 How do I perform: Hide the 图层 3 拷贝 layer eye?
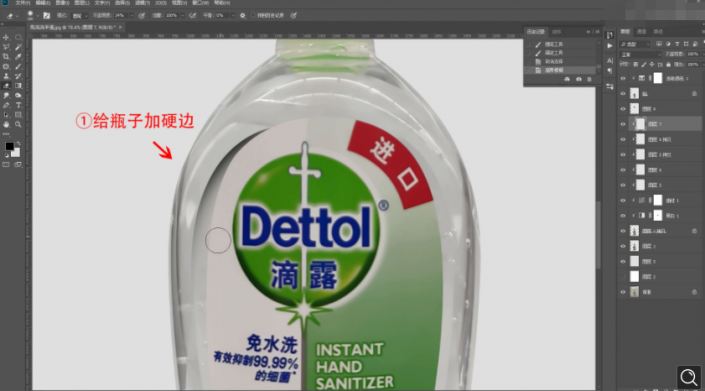[623, 155]
